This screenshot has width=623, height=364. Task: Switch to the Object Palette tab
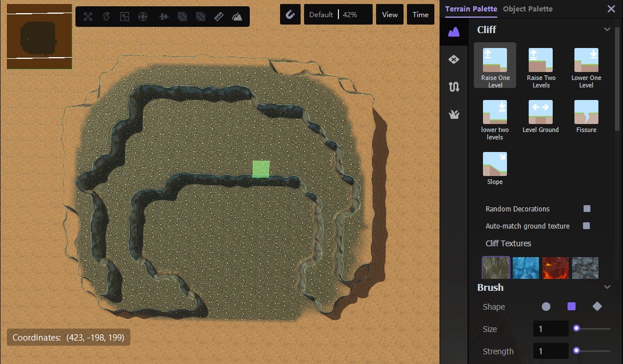(528, 9)
